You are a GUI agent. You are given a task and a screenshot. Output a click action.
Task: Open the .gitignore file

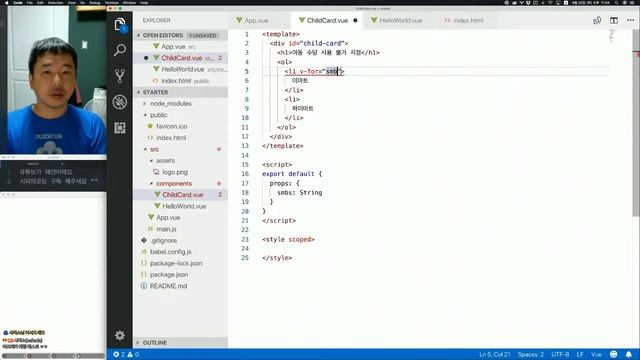[x=164, y=241]
